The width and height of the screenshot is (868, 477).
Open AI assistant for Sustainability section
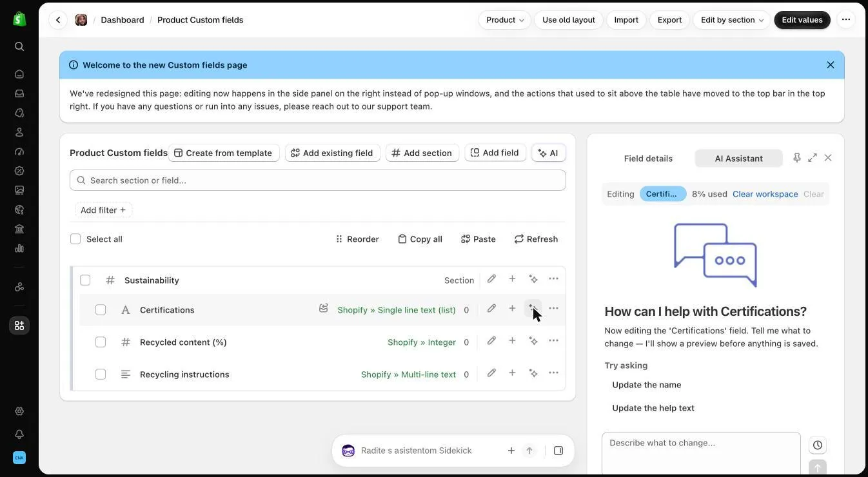point(533,279)
